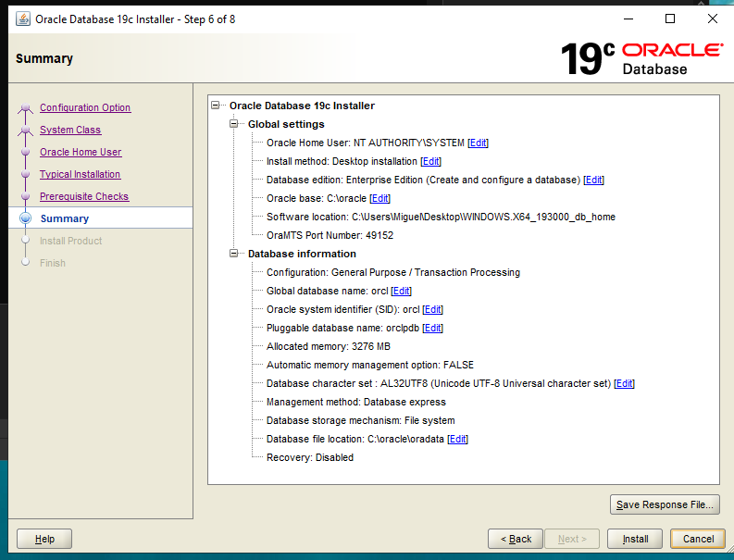The image size is (734, 560).
Task: Edit the Oracle base path
Action: (379, 198)
